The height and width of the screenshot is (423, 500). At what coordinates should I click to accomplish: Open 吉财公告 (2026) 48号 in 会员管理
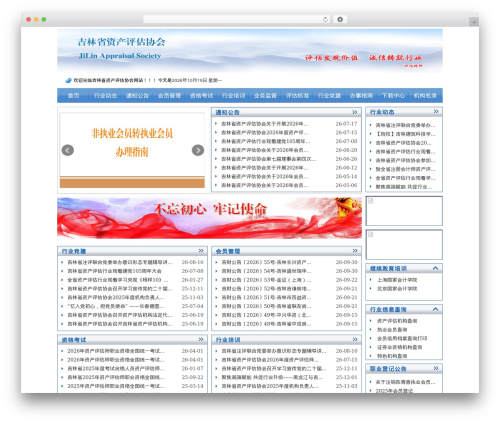(266, 324)
